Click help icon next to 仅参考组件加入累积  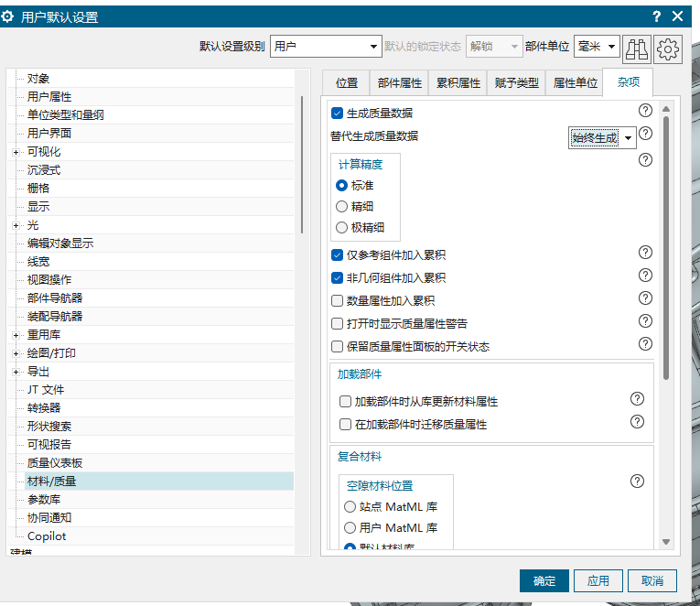tap(645, 253)
